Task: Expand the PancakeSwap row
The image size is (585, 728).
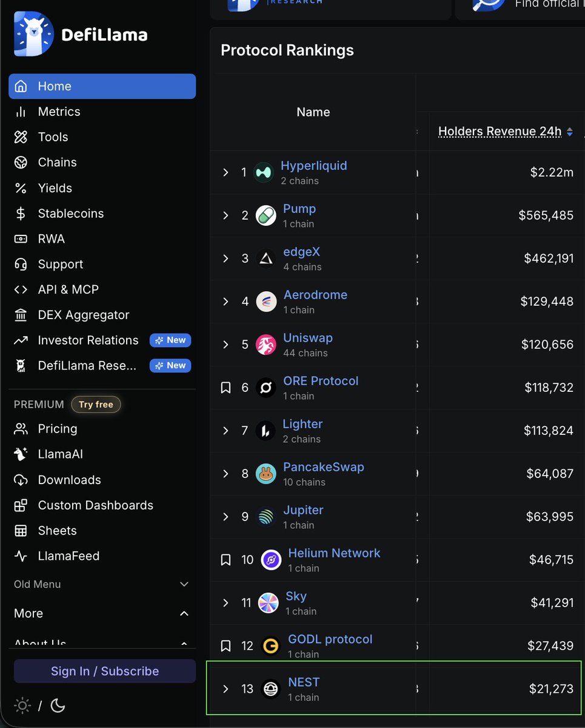Action: click(x=226, y=474)
